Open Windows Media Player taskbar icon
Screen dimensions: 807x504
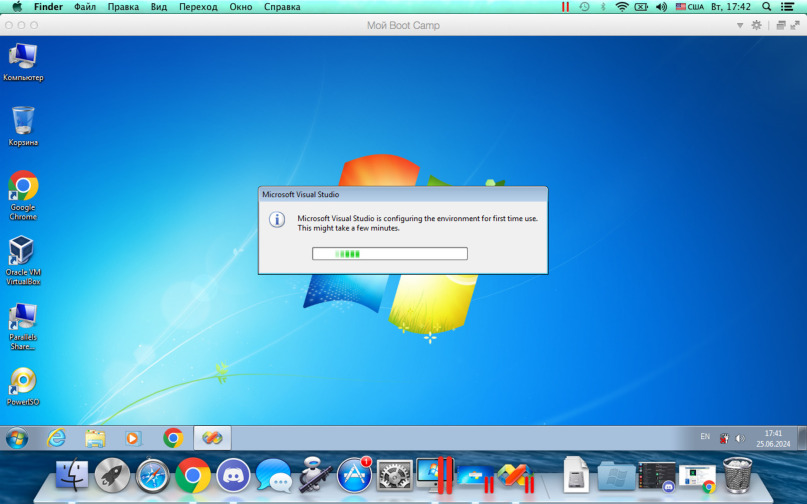[133, 439]
